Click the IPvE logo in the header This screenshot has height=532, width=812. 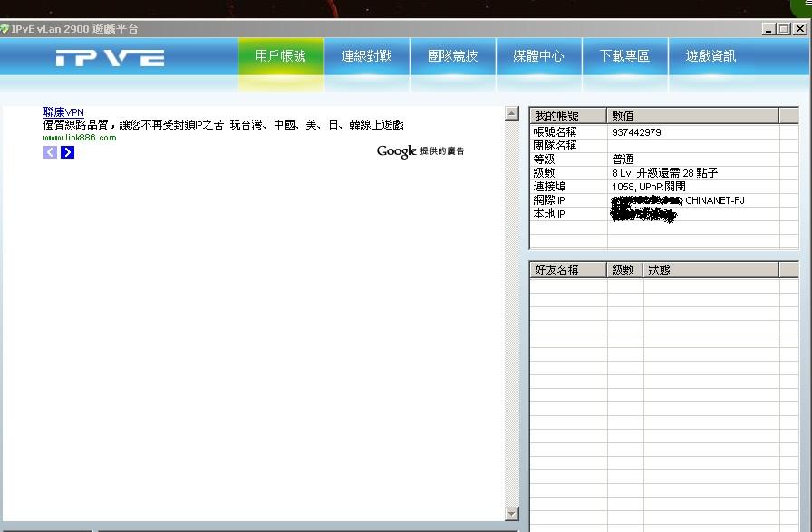(x=110, y=58)
